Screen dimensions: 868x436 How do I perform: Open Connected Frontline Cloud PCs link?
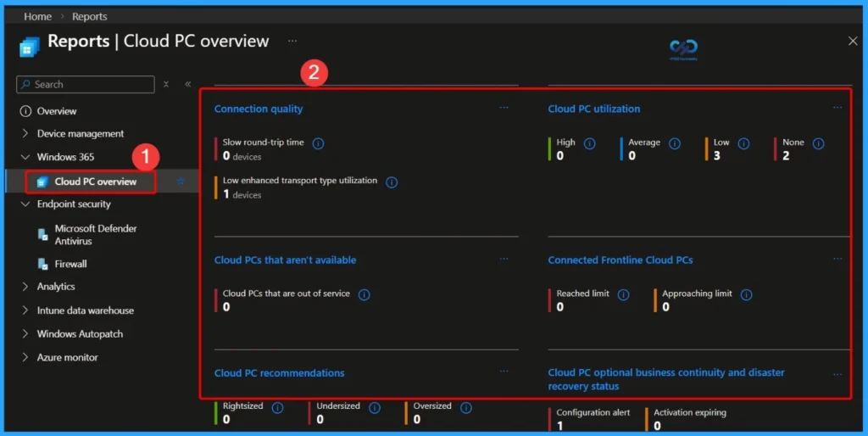[x=620, y=260]
